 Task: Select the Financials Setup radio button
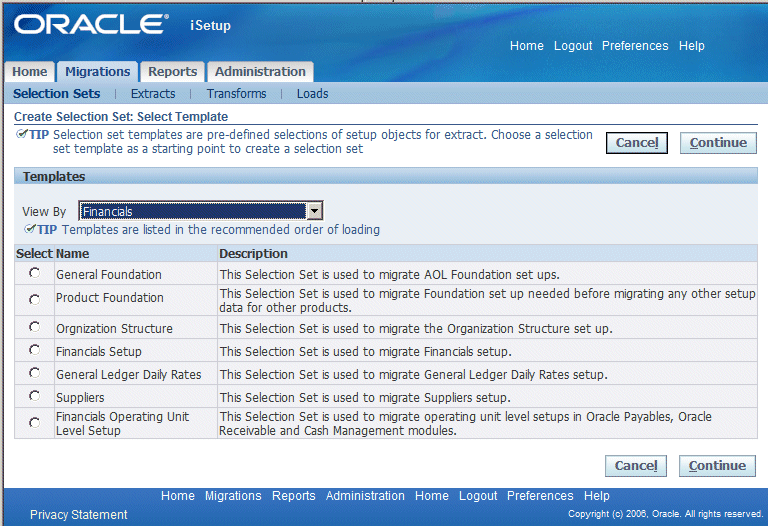34,350
